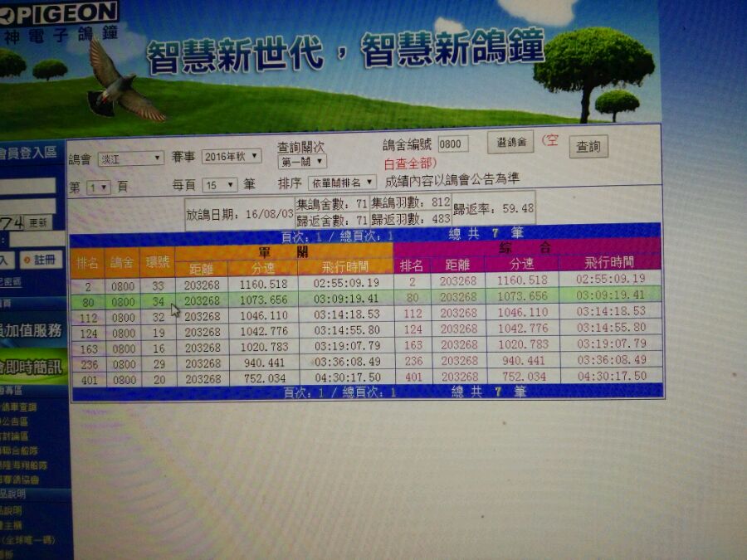The image size is (747, 560).
Task: Click 單關 flight time 02:55:09.19
Action: tap(346, 283)
